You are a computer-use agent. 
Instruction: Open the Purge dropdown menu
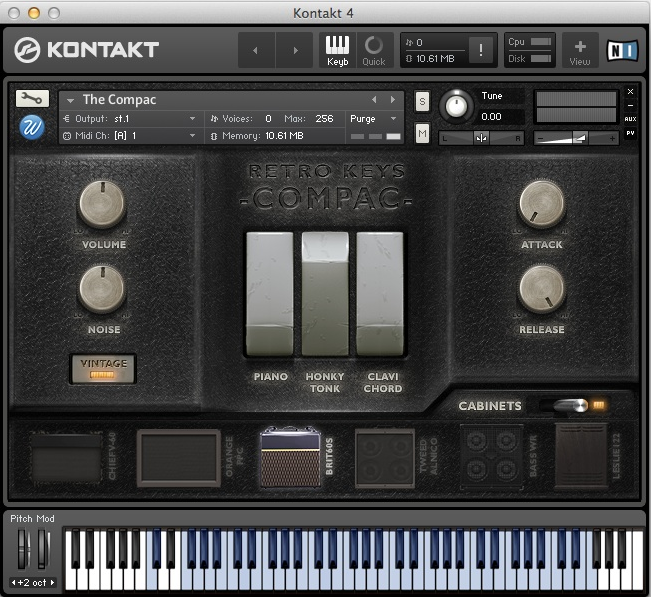click(374, 119)
